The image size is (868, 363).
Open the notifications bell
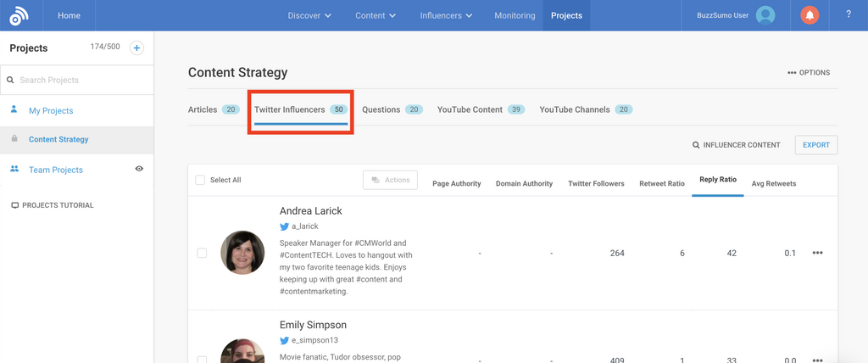(x=810, y=15)
